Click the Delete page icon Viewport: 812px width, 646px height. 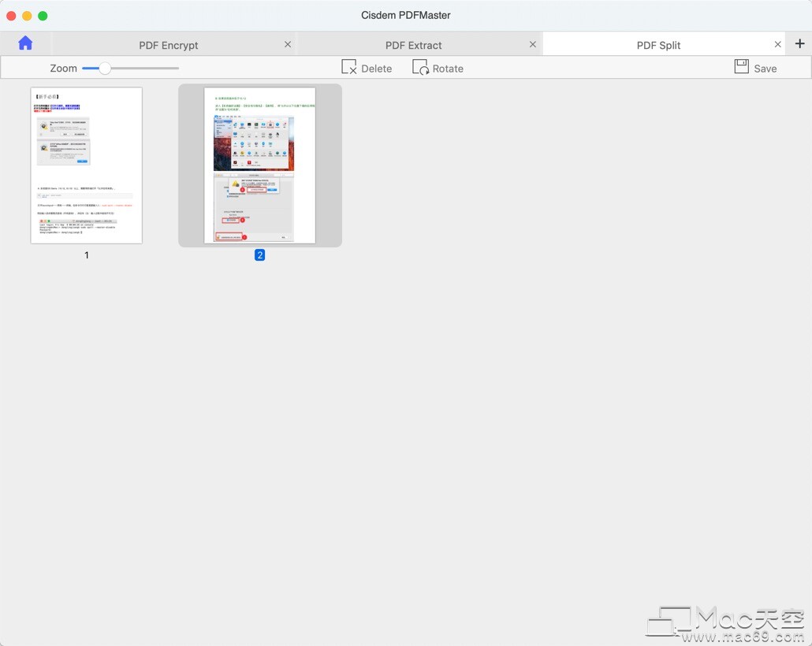[x=349, y=67]
